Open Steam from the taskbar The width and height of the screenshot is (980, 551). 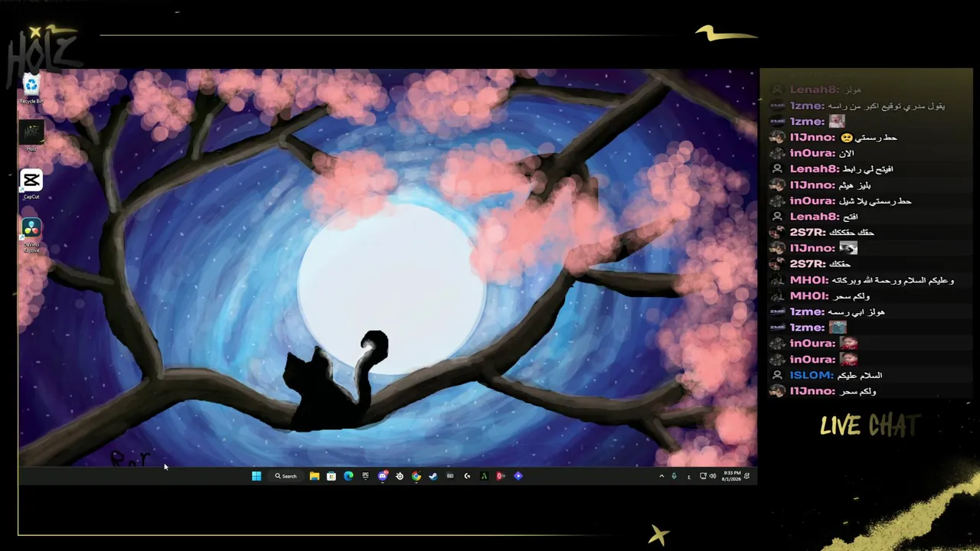pos(433,476)
